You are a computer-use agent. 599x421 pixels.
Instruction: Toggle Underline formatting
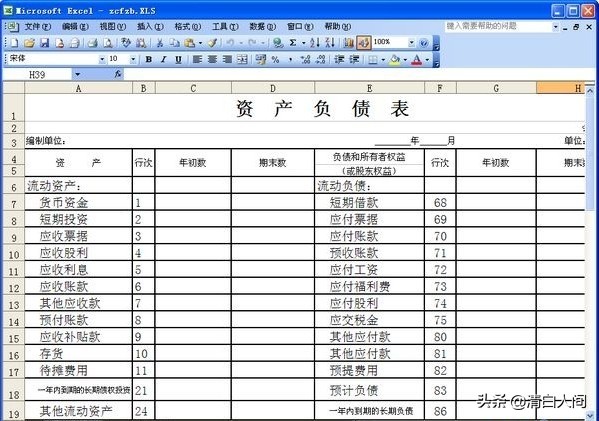pos(178,60)
